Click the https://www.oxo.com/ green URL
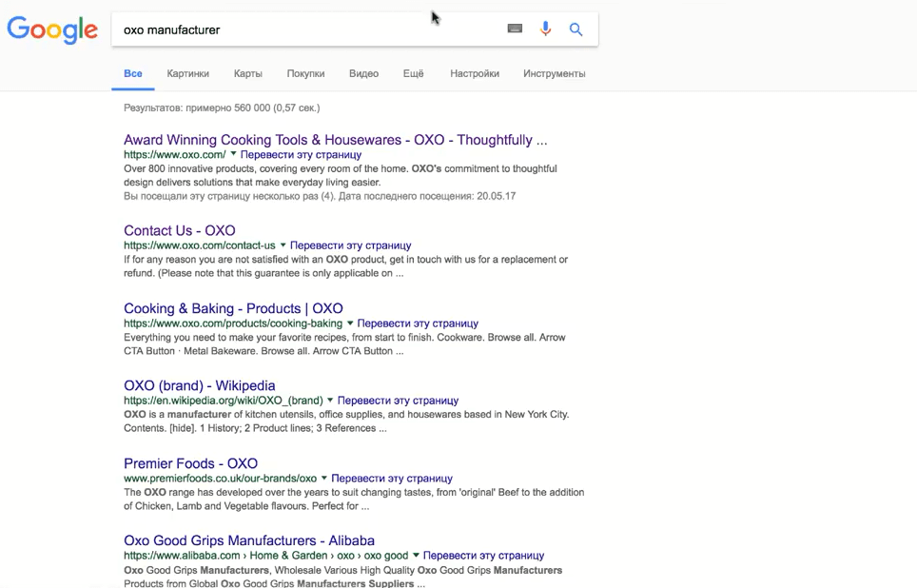Viewport: 917px width, 588px height. point(174,154)
